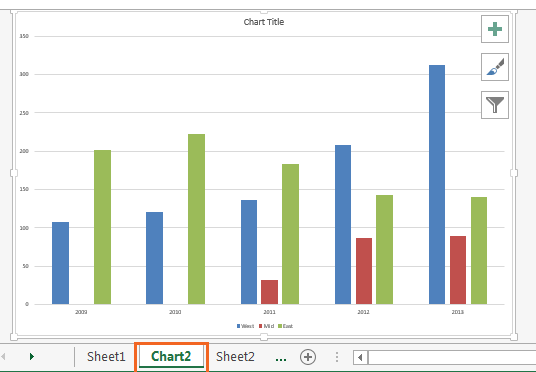Click the 2011 category axis label
536x372 pixels.
click(x=269, y=312)
